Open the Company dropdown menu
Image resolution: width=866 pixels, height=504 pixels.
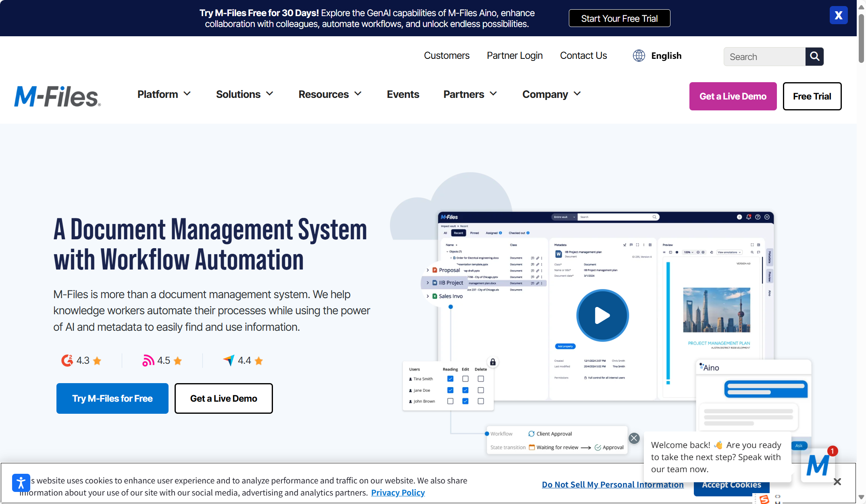551,94
